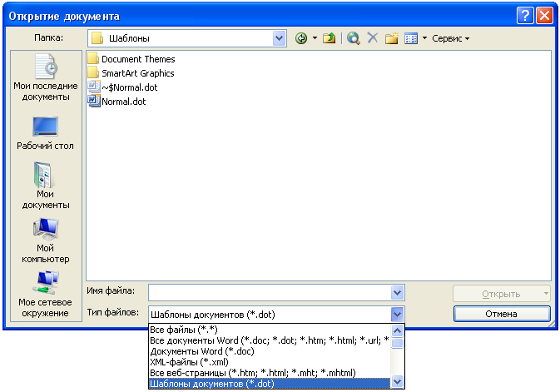Go up one folder level
Viewport: 560px width, 392px height.
(x=329, y=38)
